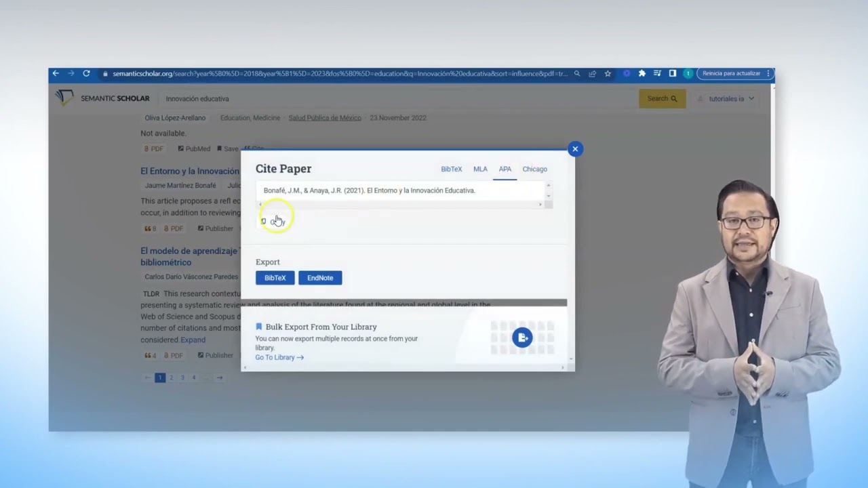This screenshot has width=868, height=488.
Task: Open the Salud Pública de México link
Action: (325, 118)
